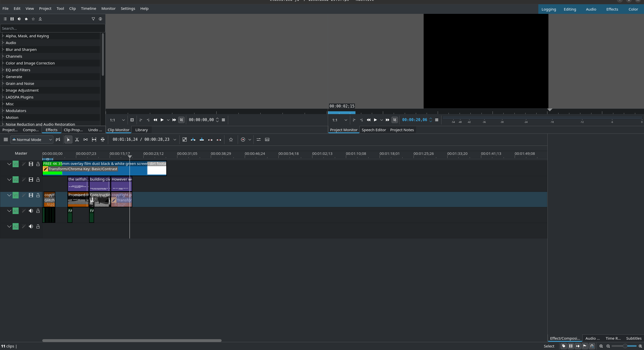Viewport: 644px width, 350px height.
Task: Switch to the Color workspace layout
Action: coord(633,9)
